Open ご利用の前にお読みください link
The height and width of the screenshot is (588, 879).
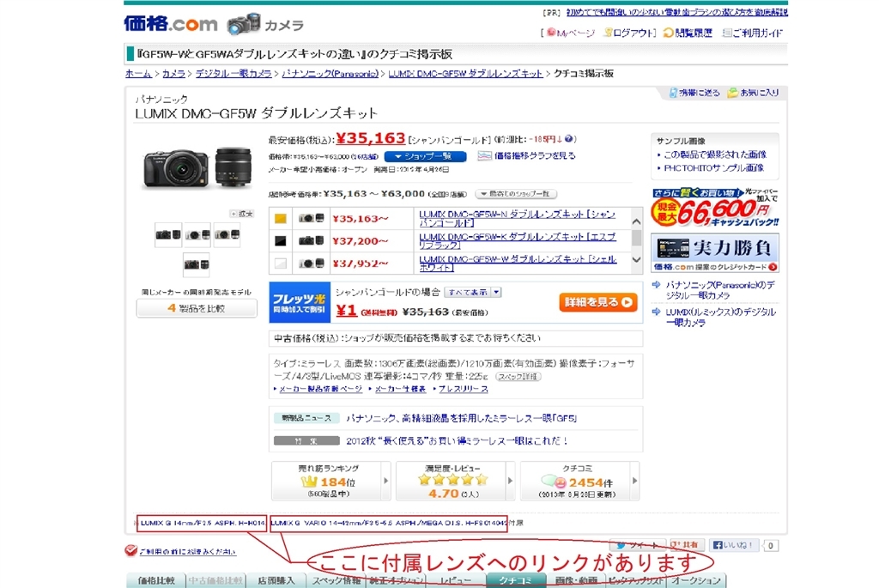click(187, 552)
